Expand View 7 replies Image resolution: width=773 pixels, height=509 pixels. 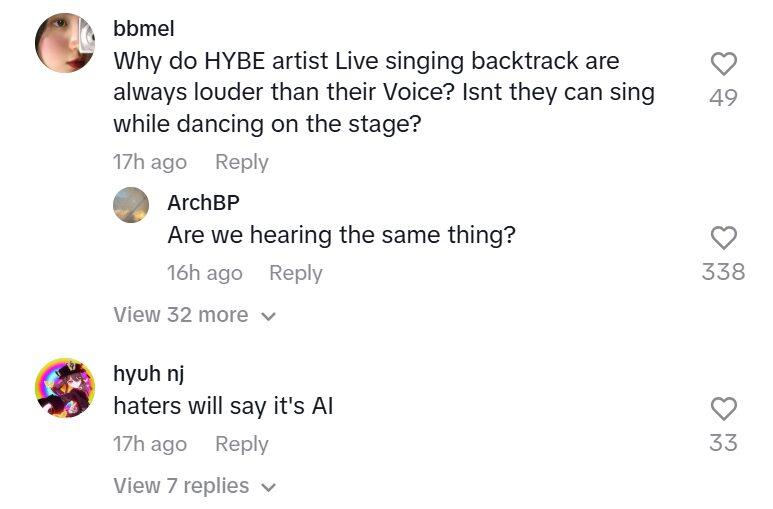(x=181, y=486)
